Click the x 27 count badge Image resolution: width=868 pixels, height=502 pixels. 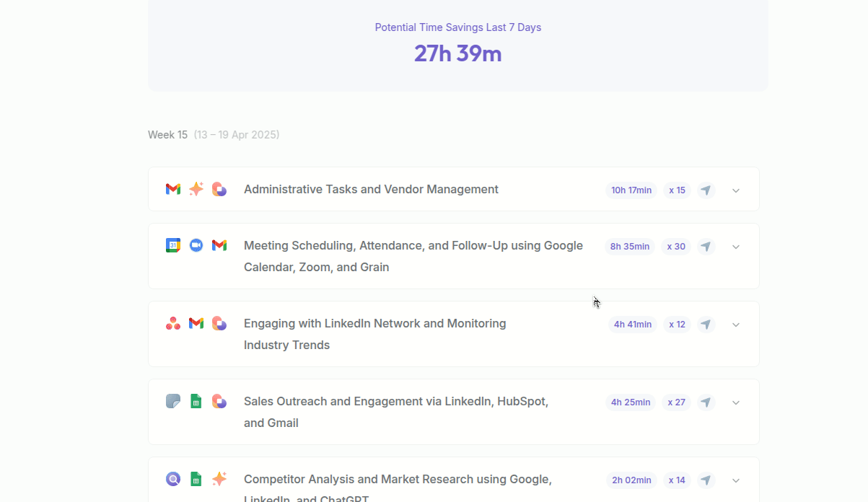point(676,402)
